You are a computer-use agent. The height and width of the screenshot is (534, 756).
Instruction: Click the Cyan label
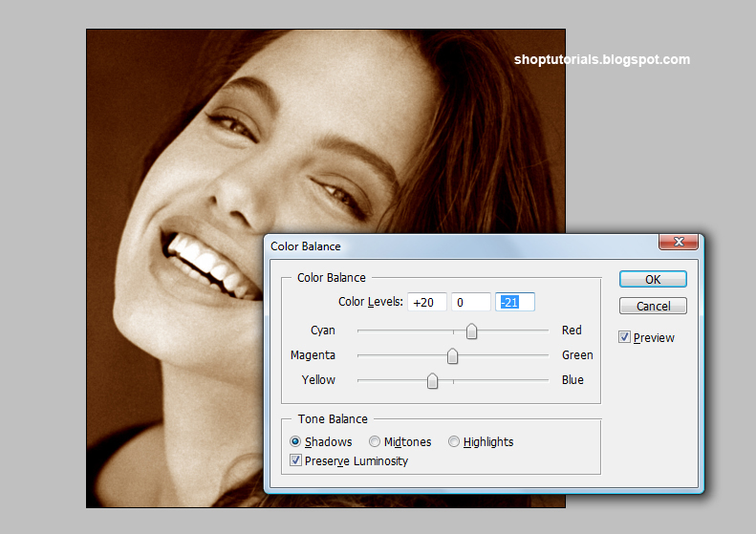[322, 331]
